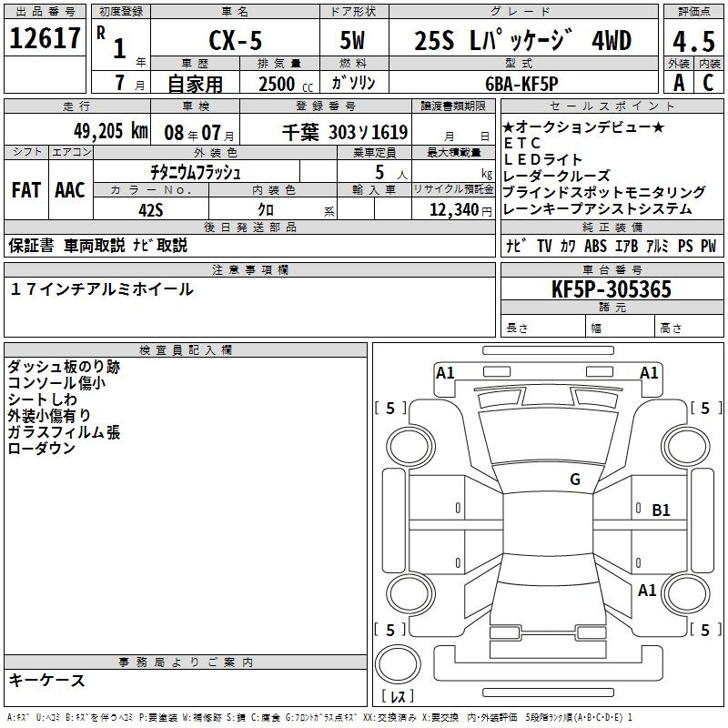Select 車両取説 in later-shipped parts
This screenshot has height=728, width=728.
pos(95,245)
